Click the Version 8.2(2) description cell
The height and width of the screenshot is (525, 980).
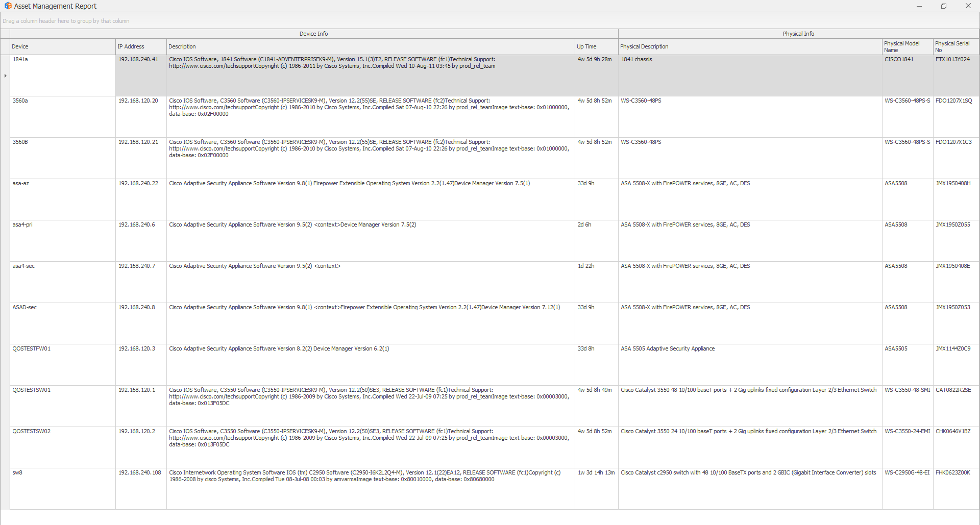tap(371, 365)
